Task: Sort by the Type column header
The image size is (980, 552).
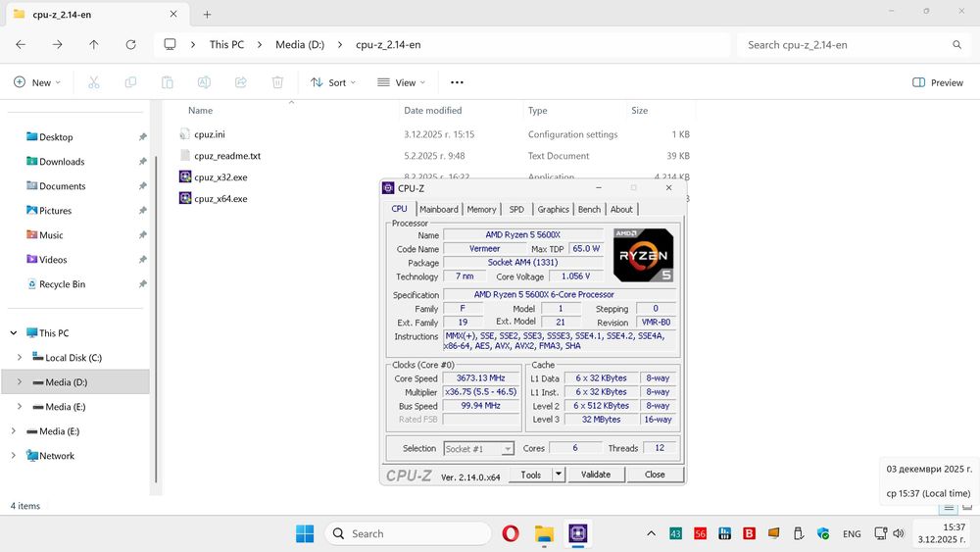Action: (537, 110)
